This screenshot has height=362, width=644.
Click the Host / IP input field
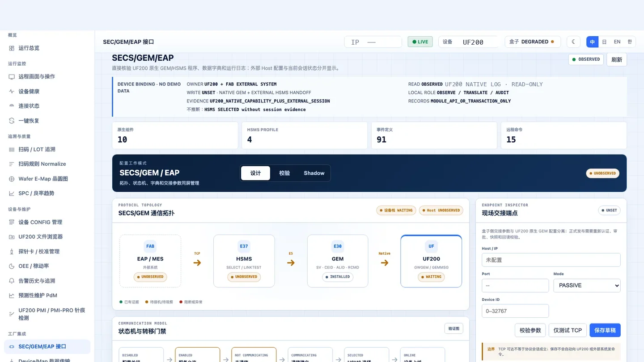551,260
